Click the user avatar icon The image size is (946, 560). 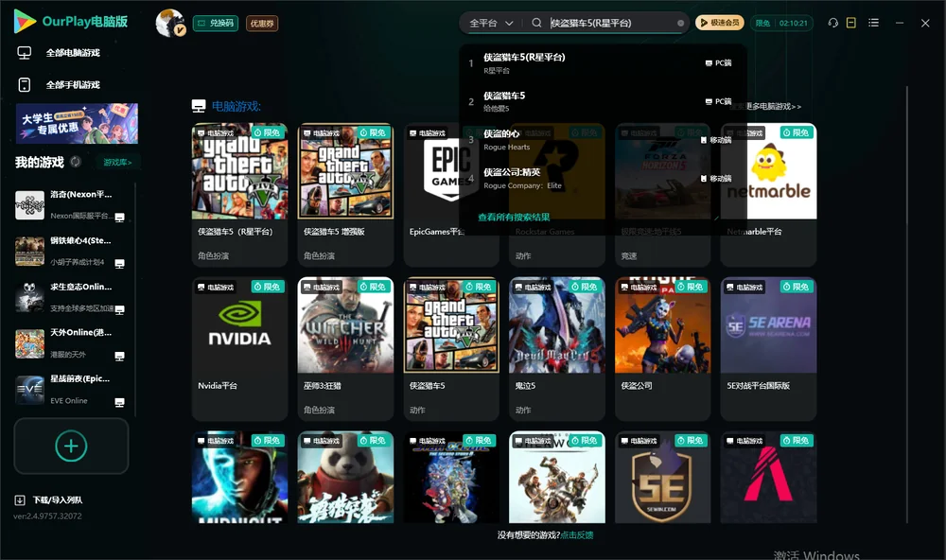(170, 23)
